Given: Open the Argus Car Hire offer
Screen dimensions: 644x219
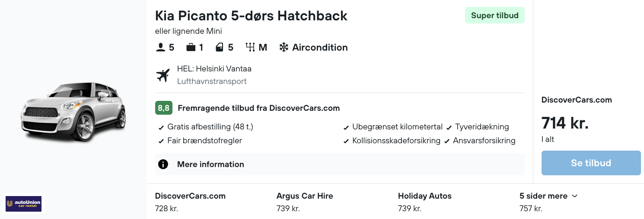Looking at the screenshot, I should tap(305, 202).
